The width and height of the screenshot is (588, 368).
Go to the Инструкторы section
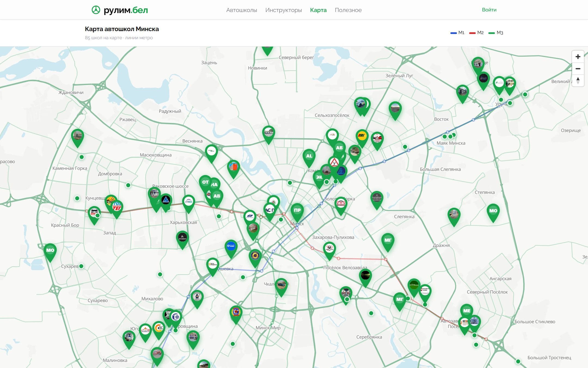[283, 10]
